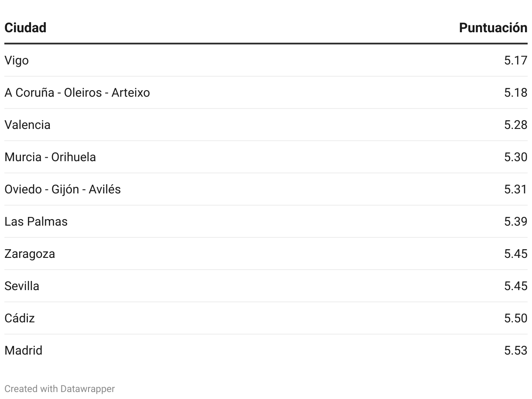Click the Valencia city name

click(x=27, y=125)
